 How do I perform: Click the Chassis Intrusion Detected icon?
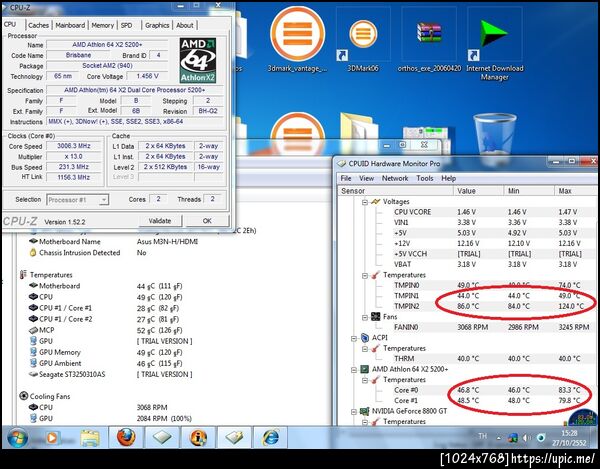(33, 252)
